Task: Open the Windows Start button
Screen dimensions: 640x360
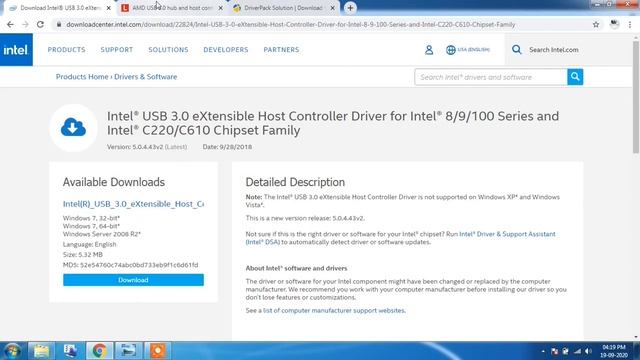Action: (12, 351)
